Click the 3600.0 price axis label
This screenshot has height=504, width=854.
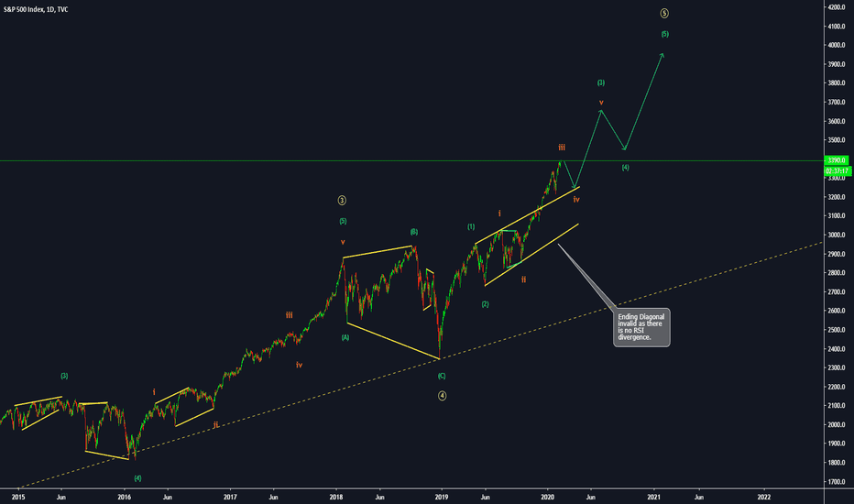coord(837,121)
